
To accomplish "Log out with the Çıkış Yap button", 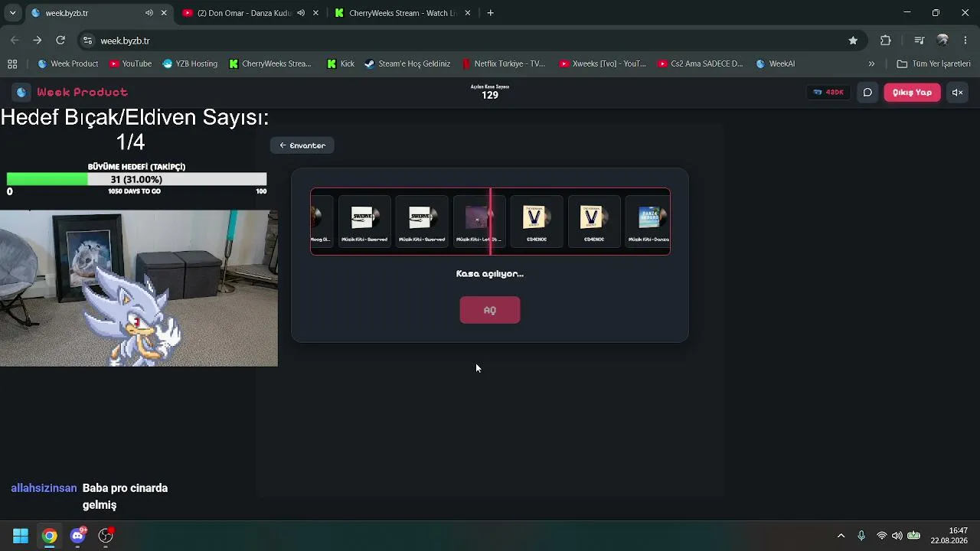I will (912, 92).
